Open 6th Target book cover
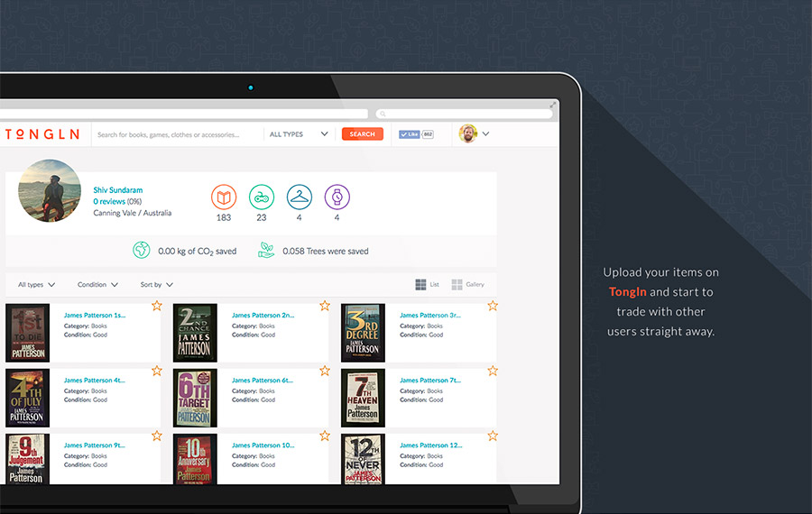The width and height of the screenshot is (812, 514). (195, 398)
